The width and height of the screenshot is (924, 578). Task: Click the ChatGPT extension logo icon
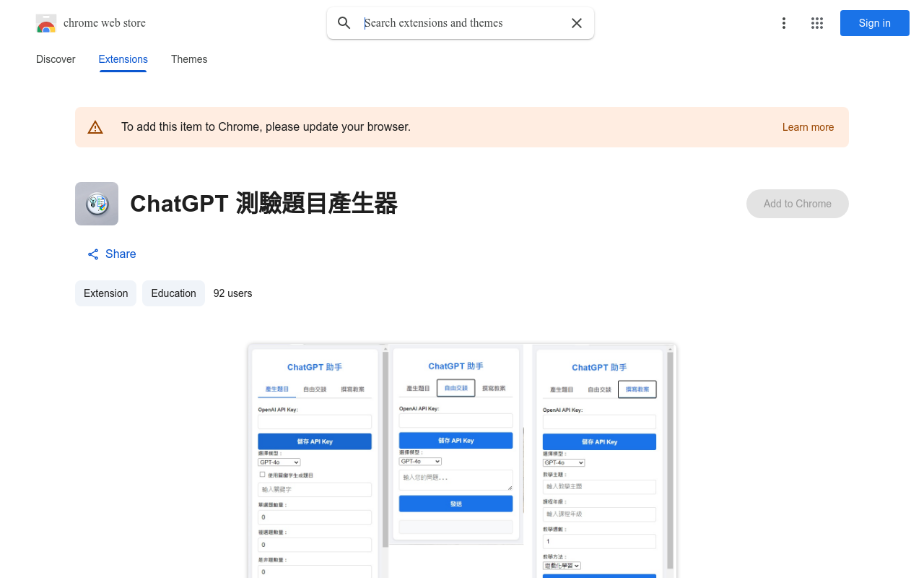point(97,204)
